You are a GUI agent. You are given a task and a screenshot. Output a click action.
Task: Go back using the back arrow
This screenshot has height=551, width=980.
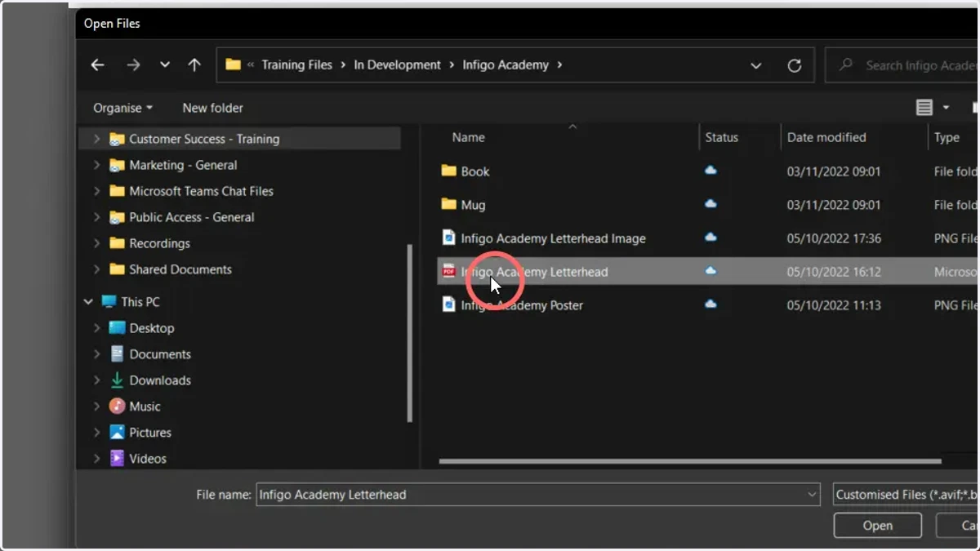97,65
